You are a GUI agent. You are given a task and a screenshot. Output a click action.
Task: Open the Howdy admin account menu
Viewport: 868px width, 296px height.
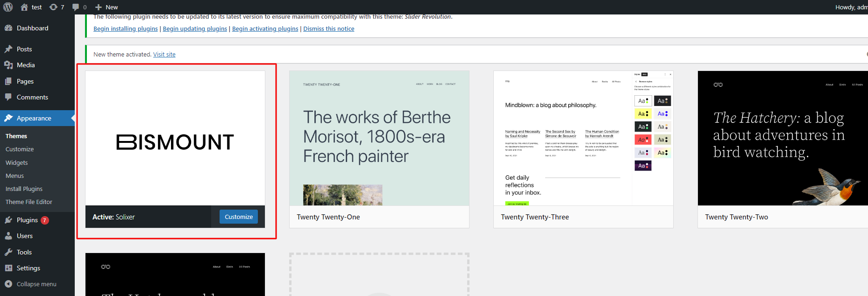pos(851,7)
